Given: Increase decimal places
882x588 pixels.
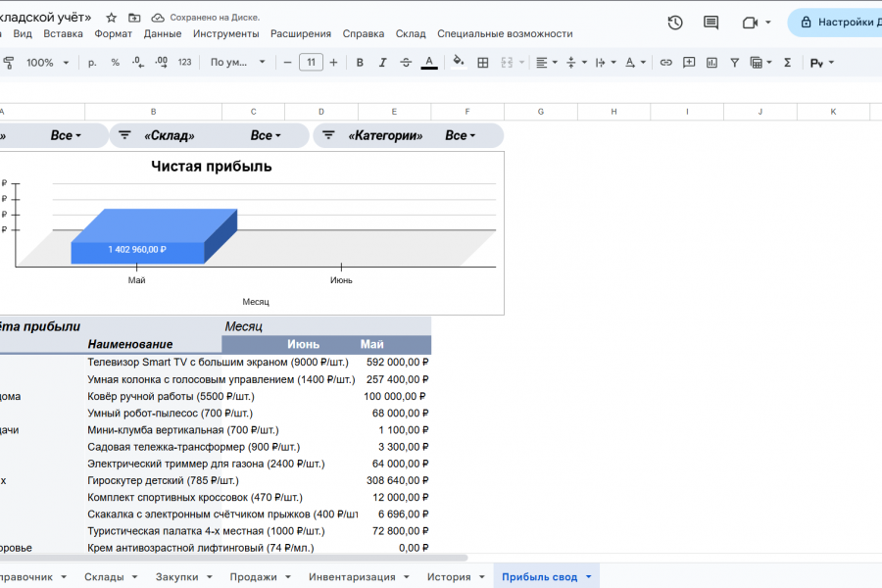Looking at the screenshot, I should [162, 63].
